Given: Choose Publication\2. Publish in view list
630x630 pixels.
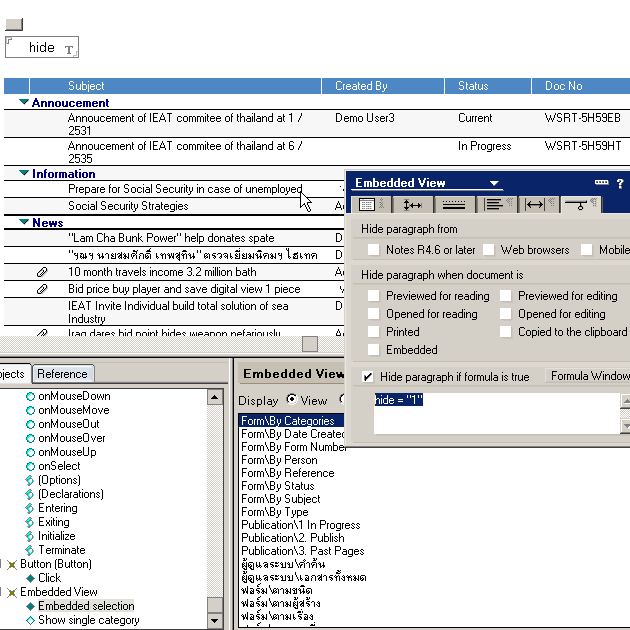Looking at the screenshot, I should point(292,538).
